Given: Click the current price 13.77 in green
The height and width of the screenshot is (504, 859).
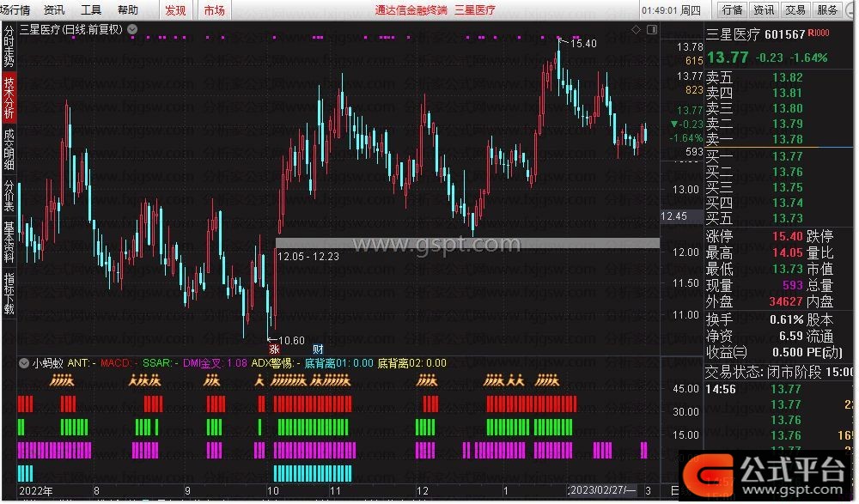Looking at the screenshot, I should pyautogui.click(x=728, y=58).
